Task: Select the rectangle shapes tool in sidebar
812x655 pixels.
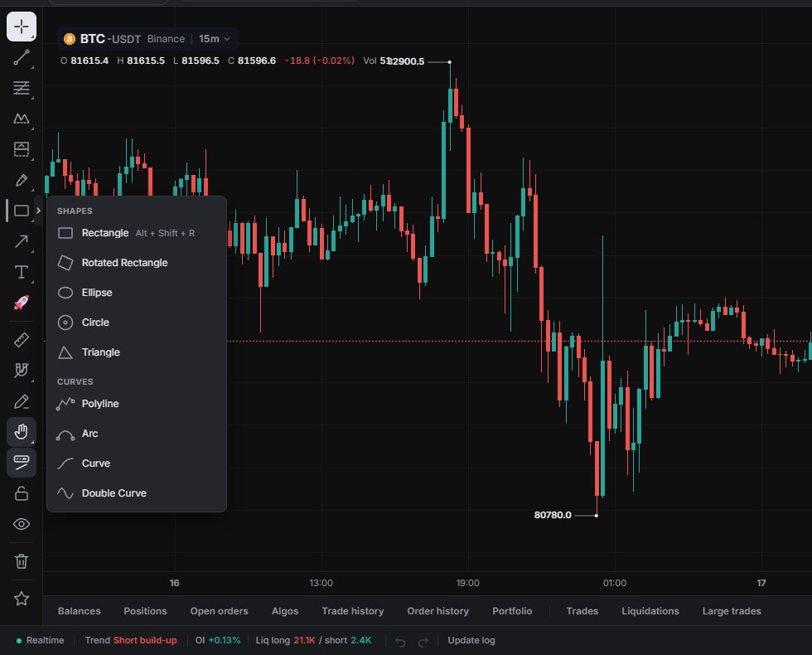Action: point(22,211)
